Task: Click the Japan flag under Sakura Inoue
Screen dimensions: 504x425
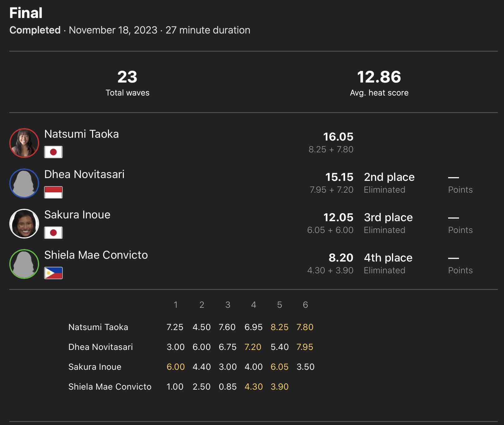Action: [53, 233]
